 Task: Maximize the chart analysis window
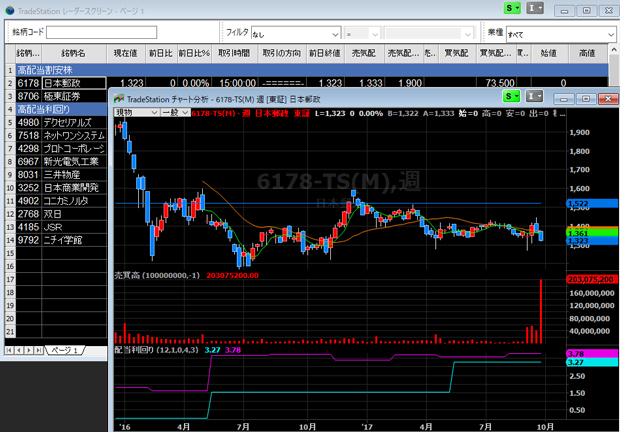tap(586, 98)
